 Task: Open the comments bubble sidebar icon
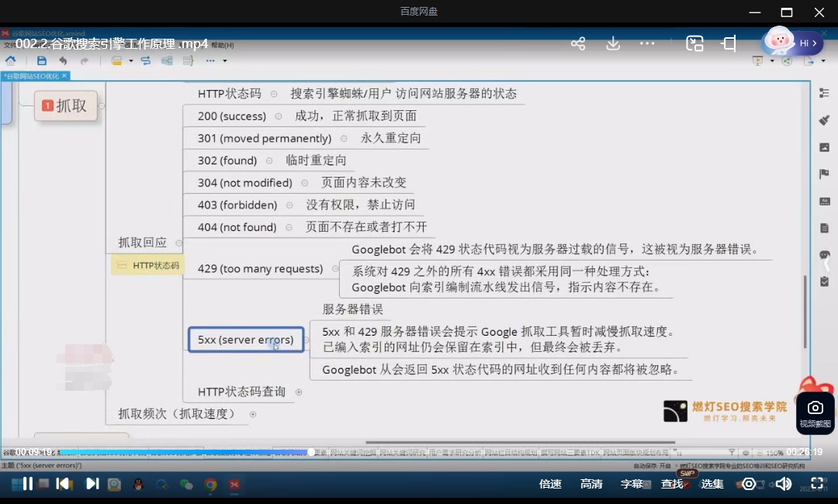tap(824, 254)
